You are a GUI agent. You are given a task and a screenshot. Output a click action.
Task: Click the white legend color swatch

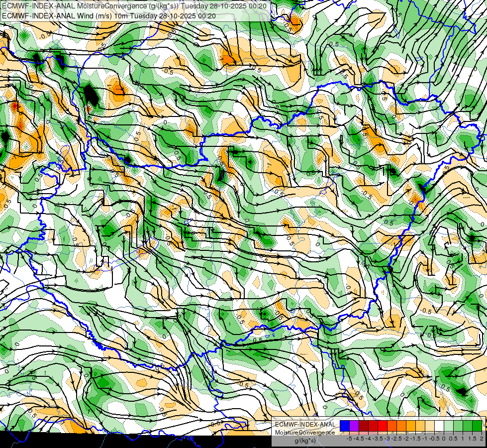coord(439,426)
